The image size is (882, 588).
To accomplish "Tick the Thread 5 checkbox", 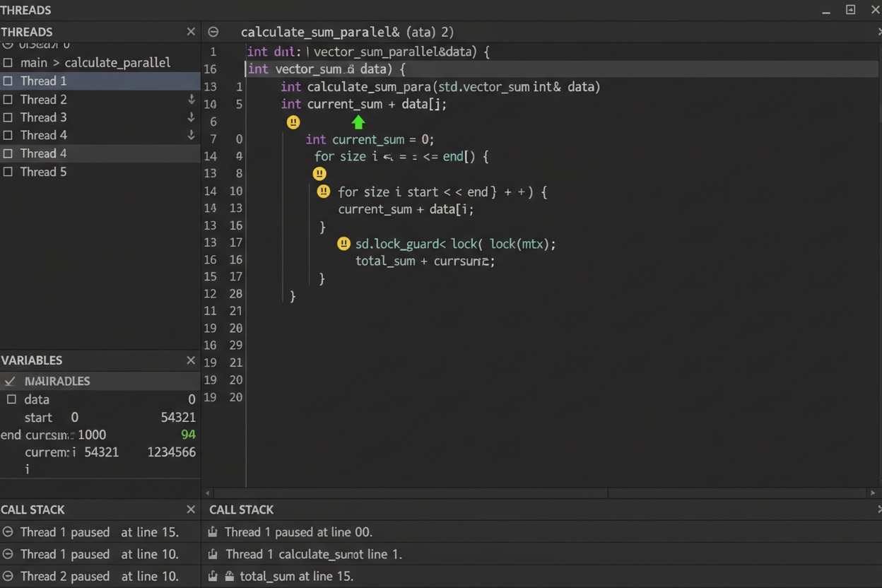I will (8, 172).
